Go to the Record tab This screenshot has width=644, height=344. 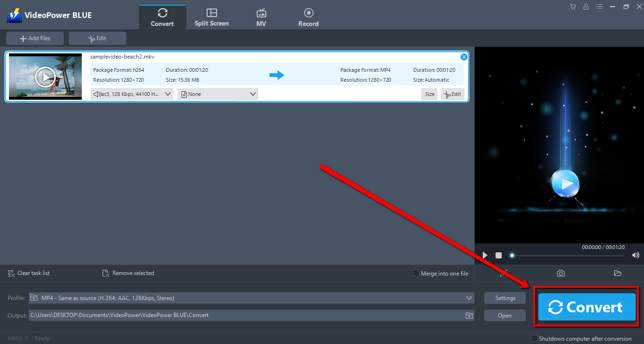pyautogui.click(x=308, y=16)
